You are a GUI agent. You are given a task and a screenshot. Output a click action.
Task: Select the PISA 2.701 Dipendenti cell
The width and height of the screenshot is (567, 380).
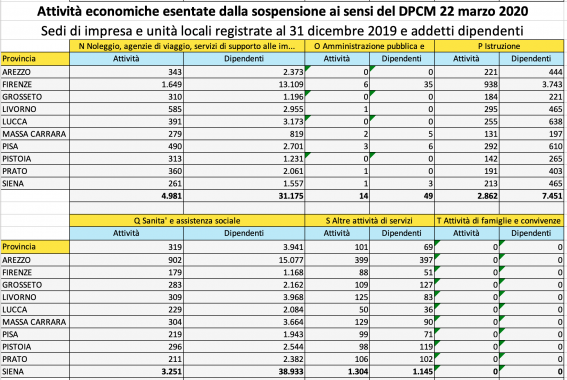pos(244,146)
